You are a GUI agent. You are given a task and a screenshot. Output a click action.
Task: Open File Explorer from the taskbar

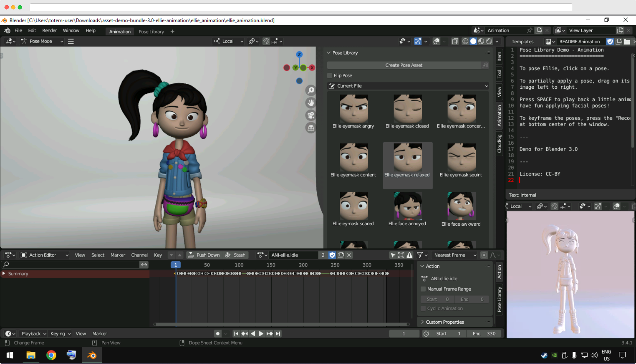click(x=31, y=355)
